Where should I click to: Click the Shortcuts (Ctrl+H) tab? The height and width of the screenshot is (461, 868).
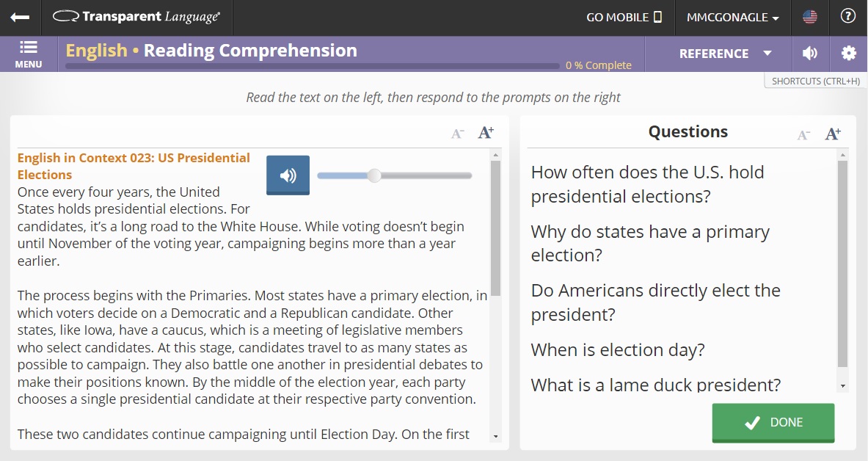click(x=815, y=81)
